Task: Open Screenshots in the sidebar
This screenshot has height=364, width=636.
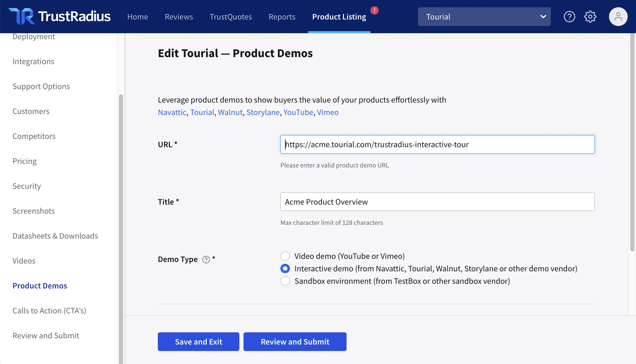Action: pos(33,211)
